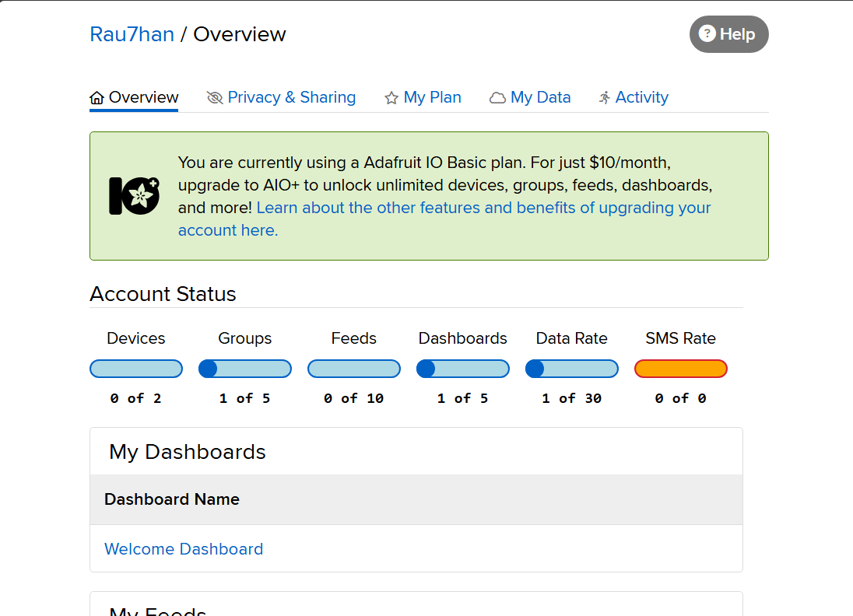The height and width of the screenshot is (616, 853).
Task: Click the Devices label
Action: 136,338
